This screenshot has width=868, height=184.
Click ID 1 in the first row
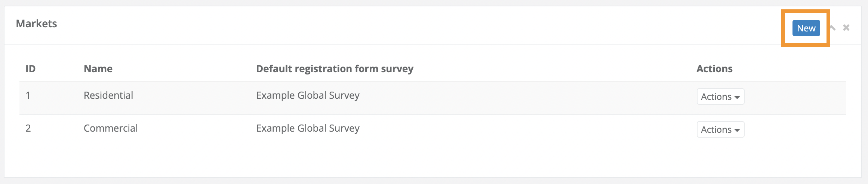pyautogui.click(x=28, y=95)
